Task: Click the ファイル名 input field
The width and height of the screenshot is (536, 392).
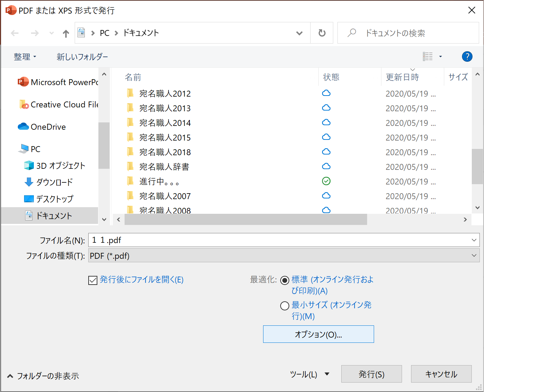Action: click(279, 240)
